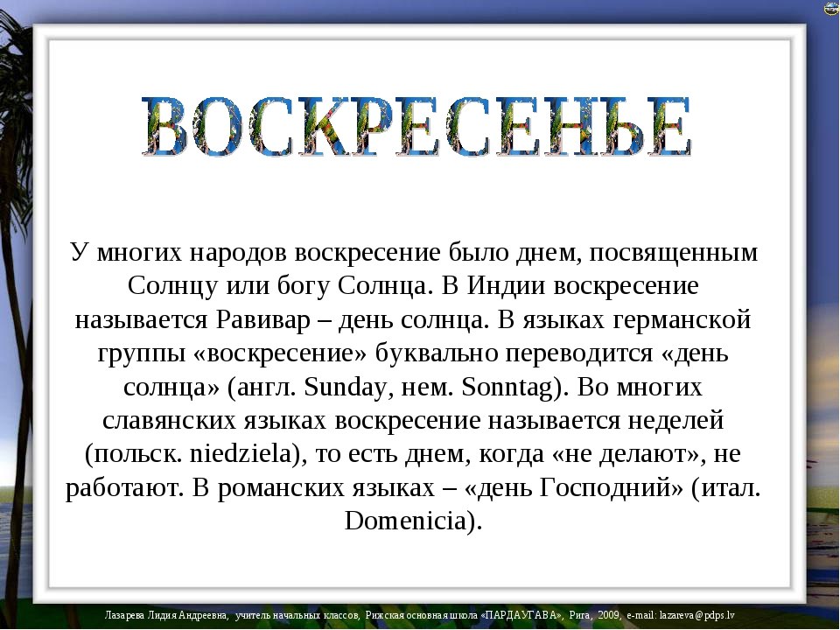
Task: Click the year 2009 in footer
Action: point(609,617)
